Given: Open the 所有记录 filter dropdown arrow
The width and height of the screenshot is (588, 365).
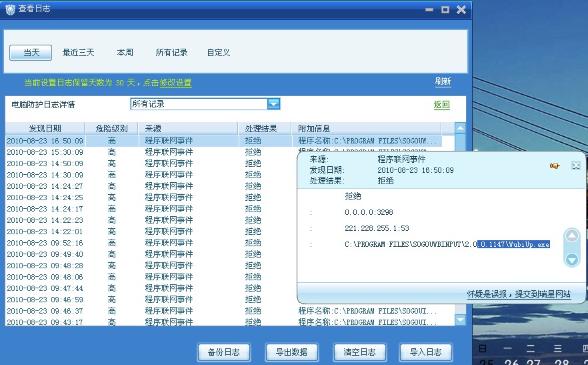Looking at the screenshot, I should [x=274, y=104].
